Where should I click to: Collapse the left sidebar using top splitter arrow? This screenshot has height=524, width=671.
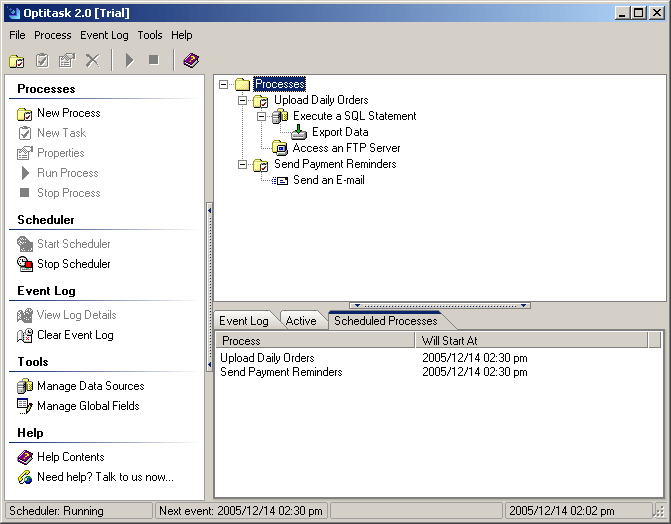(209, 211)
